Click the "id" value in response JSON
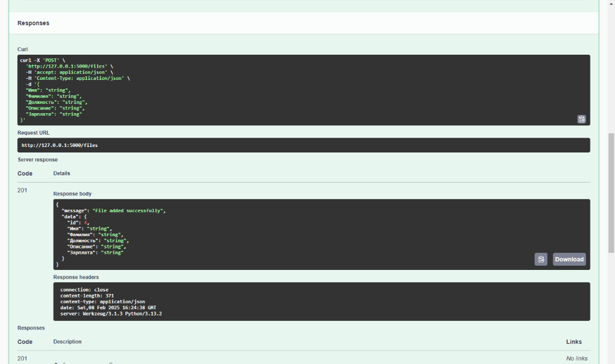Screen dimensions: 615x364 click(87, 223)
